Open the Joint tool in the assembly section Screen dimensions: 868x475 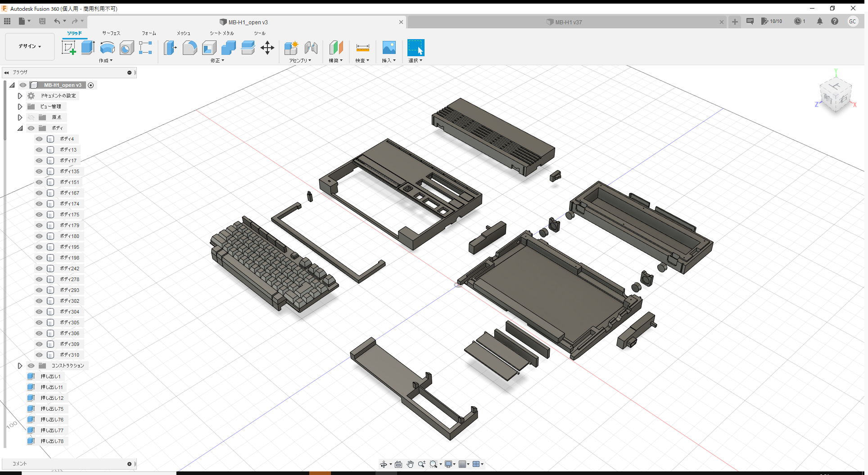click(x=311, y=47)
